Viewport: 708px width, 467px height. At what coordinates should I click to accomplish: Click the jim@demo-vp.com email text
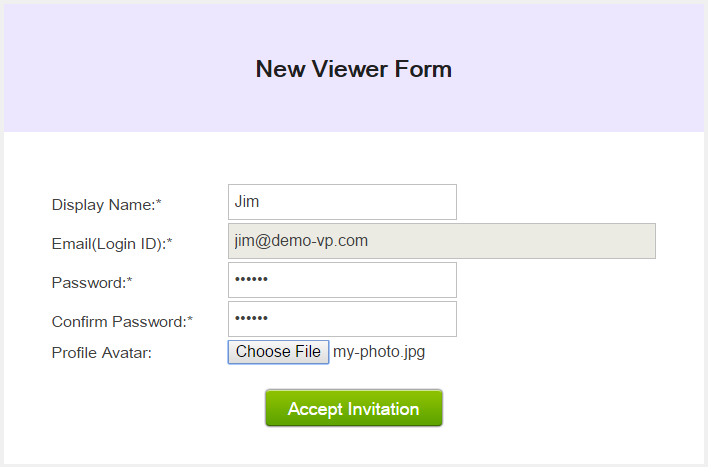301,241
